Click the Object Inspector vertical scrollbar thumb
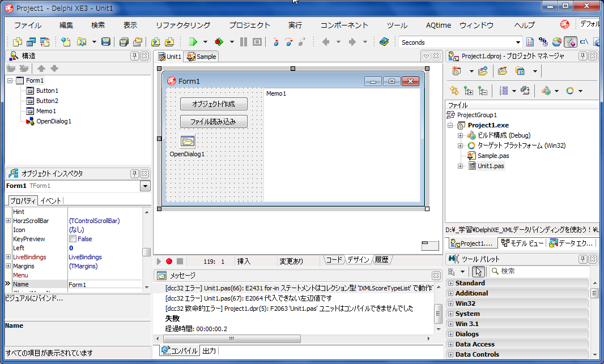604x364 pixels. [x=146, y=252]
